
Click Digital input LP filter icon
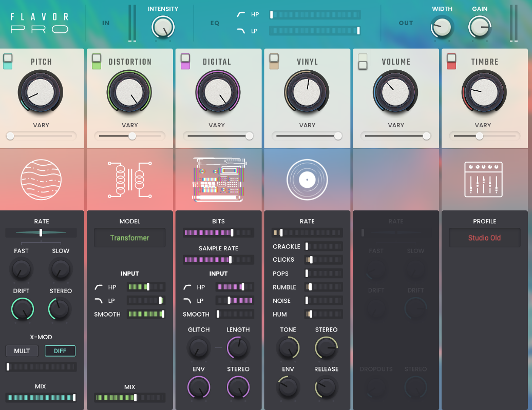point(187,301)
